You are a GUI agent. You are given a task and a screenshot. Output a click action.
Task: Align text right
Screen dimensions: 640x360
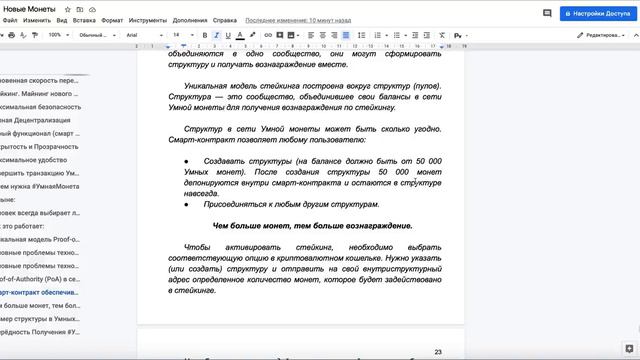pyautogui.click(x=334, y=36)
